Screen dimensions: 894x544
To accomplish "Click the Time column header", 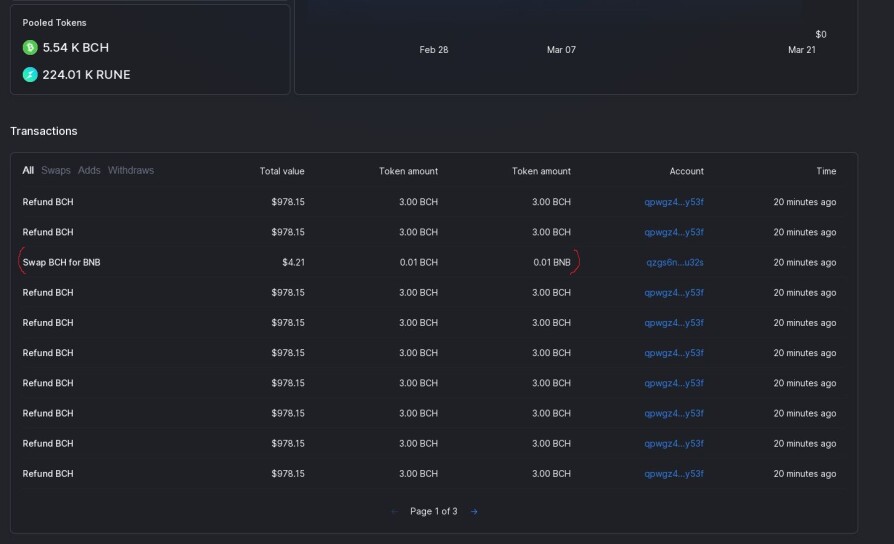I will pyautogui.click(x=826, y=171).
